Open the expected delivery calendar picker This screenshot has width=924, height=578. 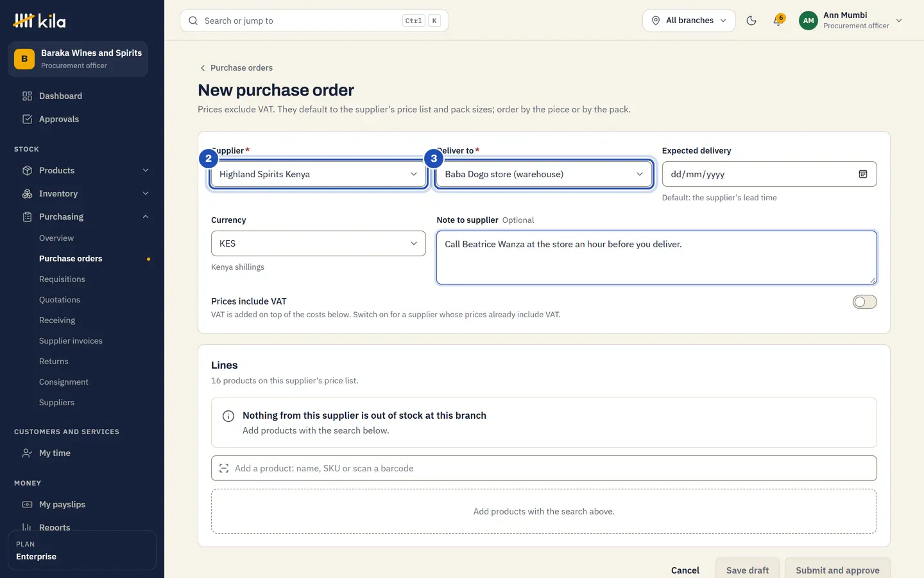863,174
